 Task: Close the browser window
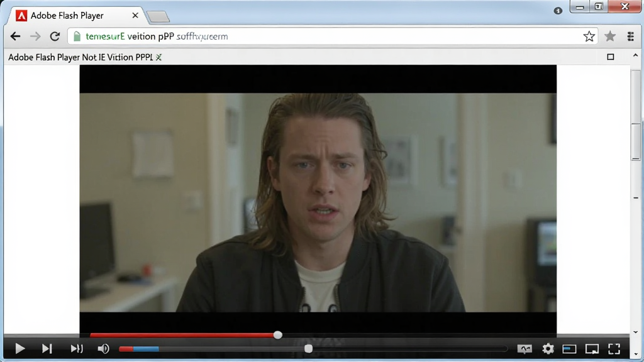pyautogui.click(x=625, y=6)
